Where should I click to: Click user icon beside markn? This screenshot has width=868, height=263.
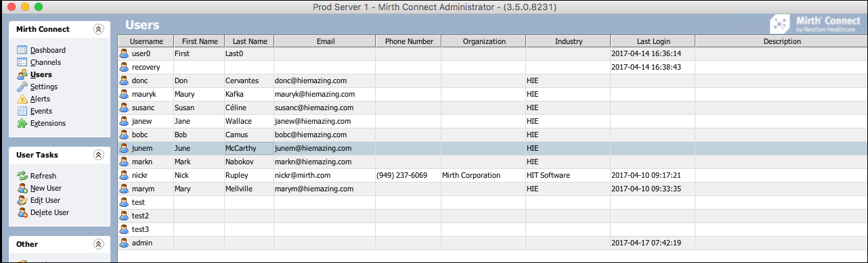[124, 162]
